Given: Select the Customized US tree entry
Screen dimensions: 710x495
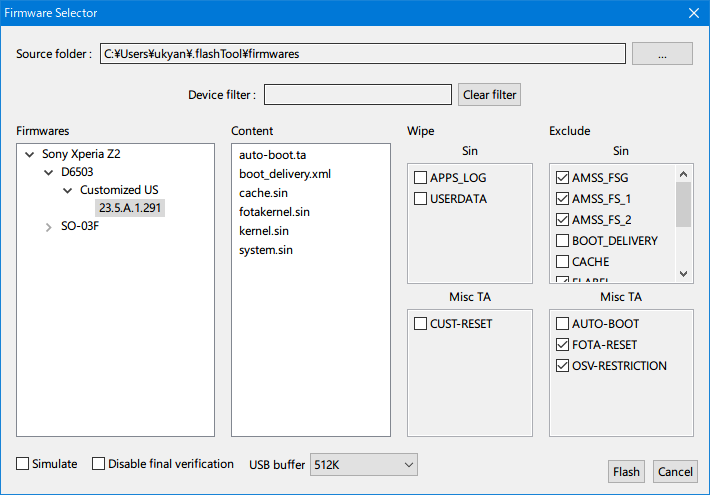Looking at the screenshot, I should coord(119,190).
